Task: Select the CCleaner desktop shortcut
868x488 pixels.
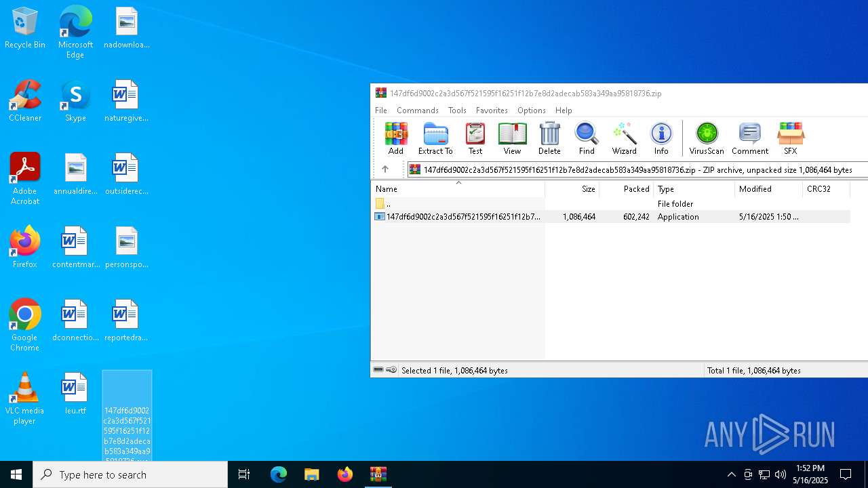Action: (25, 102)
